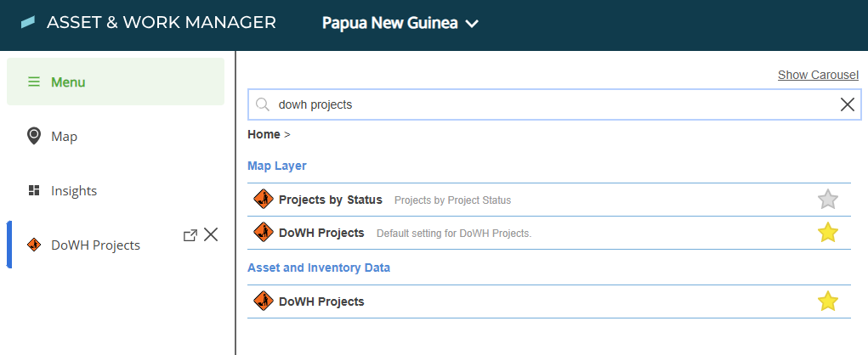This screenshot has height=355, width=868.
Task: Close the DoWH Projects sidebar item
Action: point(211,235)
